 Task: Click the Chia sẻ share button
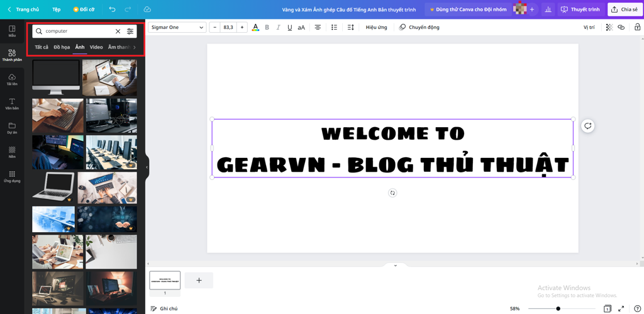(625, 9)
